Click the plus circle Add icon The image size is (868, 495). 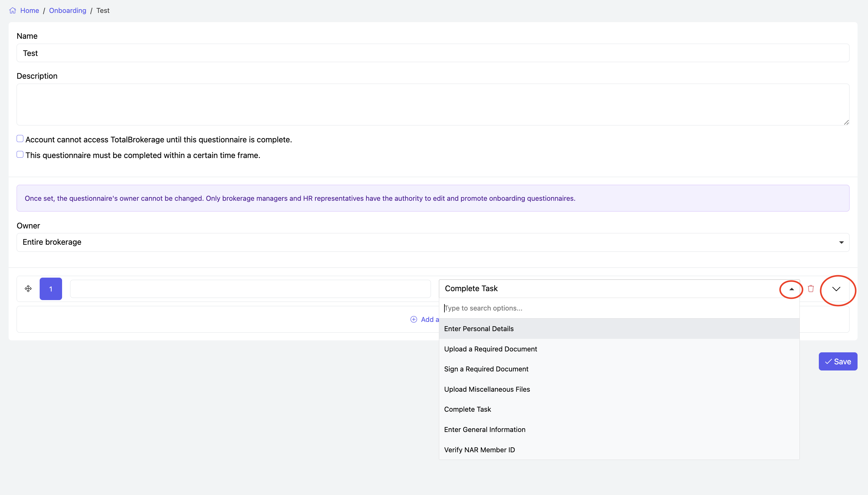[x=414, y=319]
